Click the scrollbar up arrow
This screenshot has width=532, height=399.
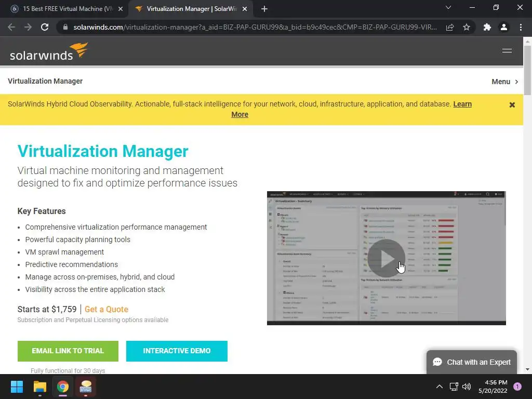coord(527,42)
